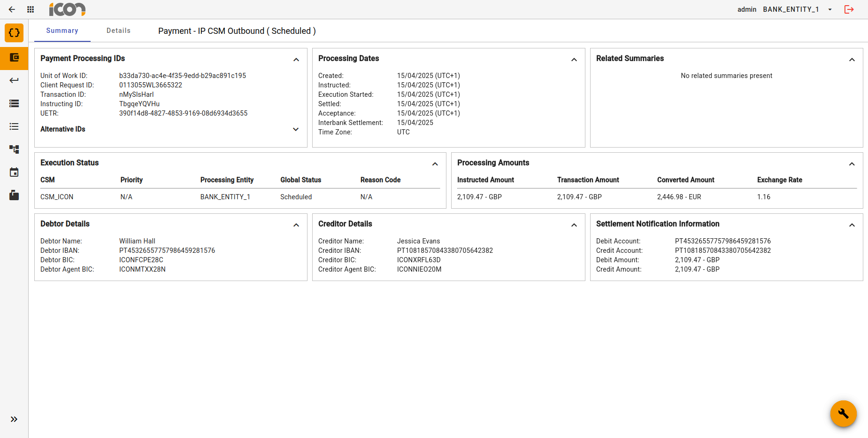Click the ICON logo
Viewport: 868px width, 438px height.
point(67,9)
